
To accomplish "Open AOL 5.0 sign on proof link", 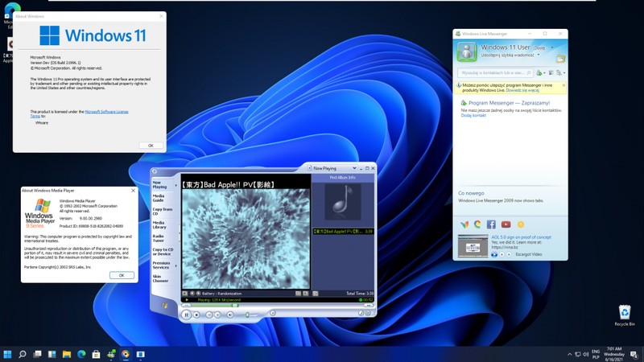I will pos(521,237).
